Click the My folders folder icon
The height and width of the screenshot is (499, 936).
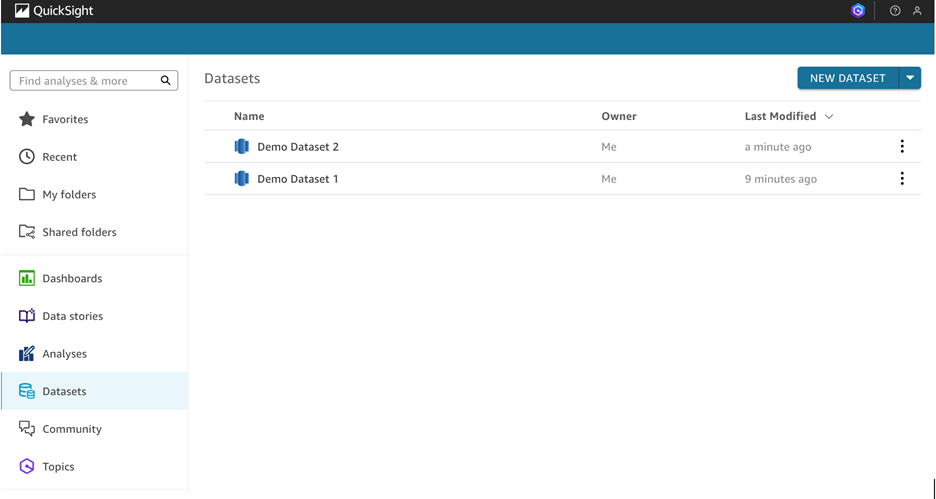tap(27, 194)
